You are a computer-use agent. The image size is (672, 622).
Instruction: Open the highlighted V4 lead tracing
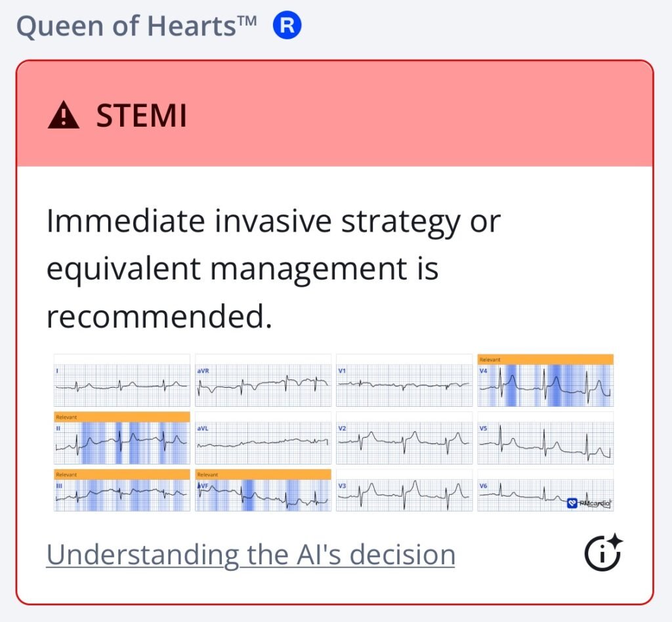tap(545, 386)
